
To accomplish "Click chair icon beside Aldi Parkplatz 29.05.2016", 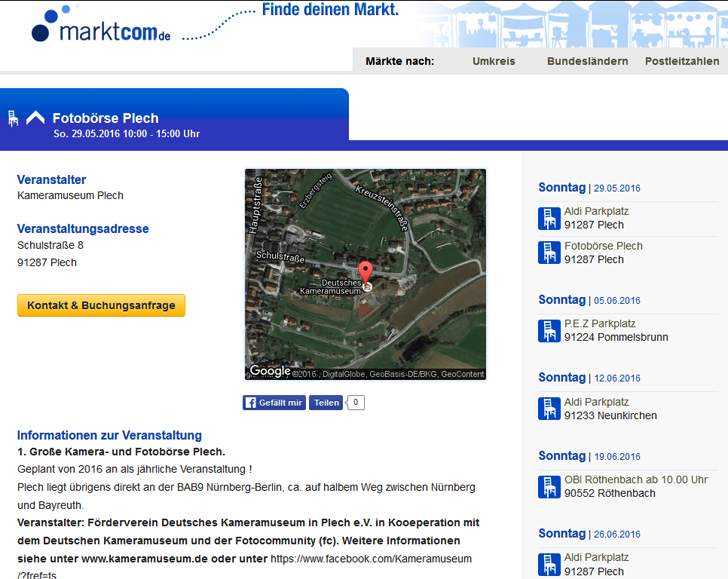I will pos(549,218).
